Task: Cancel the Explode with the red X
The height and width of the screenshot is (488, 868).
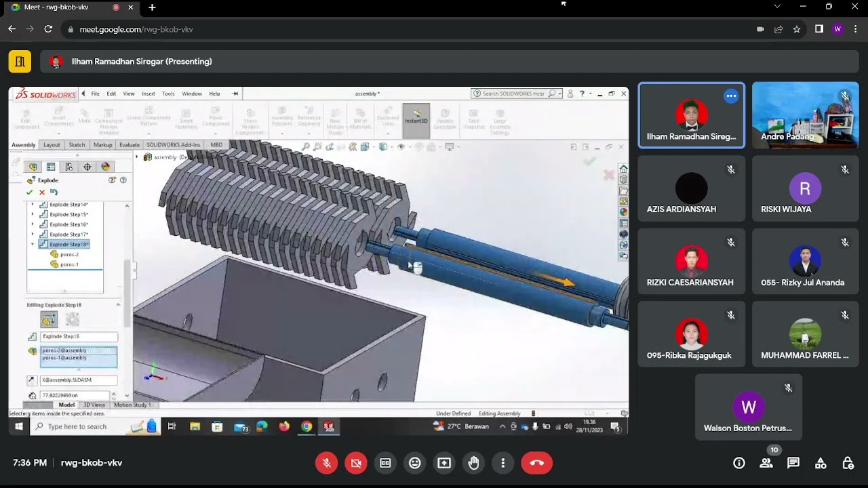Action: click(x=41, y=192)
